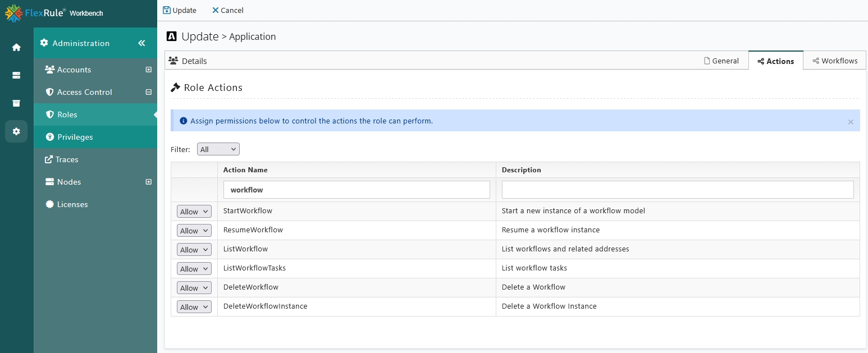Screen dimensions: 868x353
Task: Open Nodes in the sidebar
Action: click(x=95, y=182)
